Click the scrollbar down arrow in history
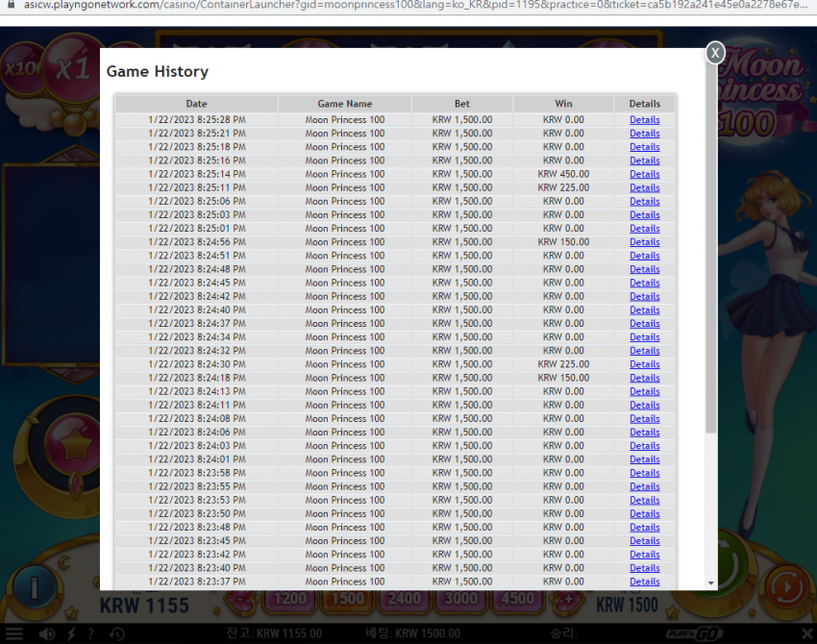The width and height of the screenshot is (817, 644). point(711,583)
